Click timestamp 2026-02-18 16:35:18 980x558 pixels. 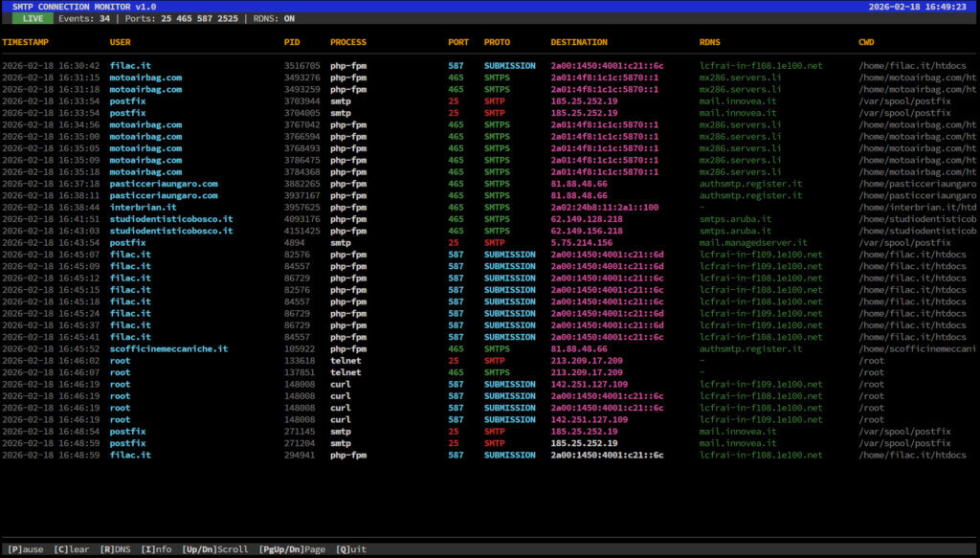51,172
